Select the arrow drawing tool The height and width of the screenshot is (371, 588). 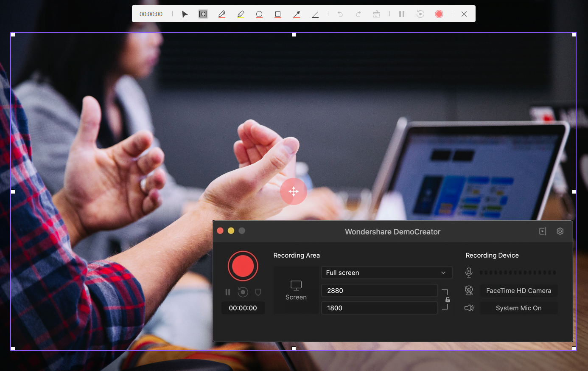(297, 14)
